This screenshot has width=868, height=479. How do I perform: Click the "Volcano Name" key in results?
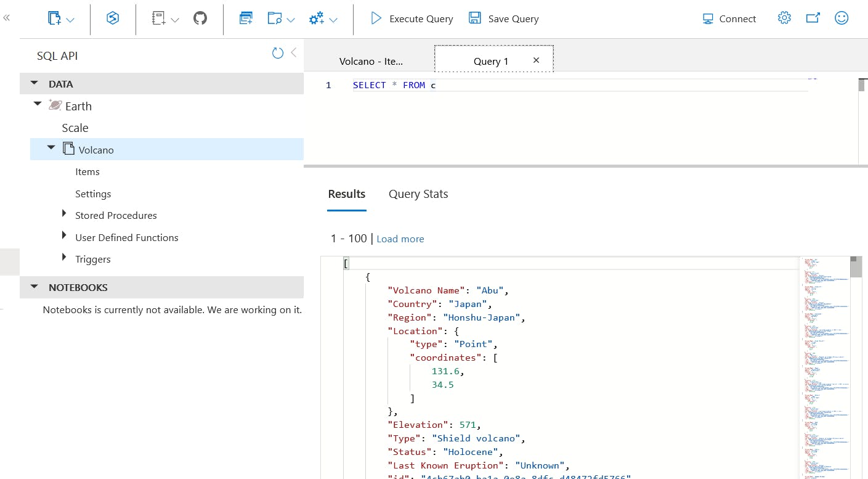pyautogui.click(x=427, y=290)
